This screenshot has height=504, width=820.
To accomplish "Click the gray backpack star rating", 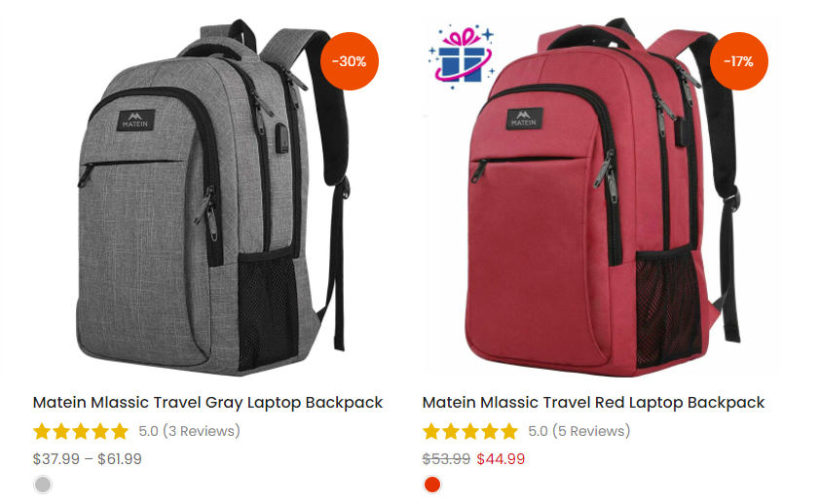I will click(81, 431).
